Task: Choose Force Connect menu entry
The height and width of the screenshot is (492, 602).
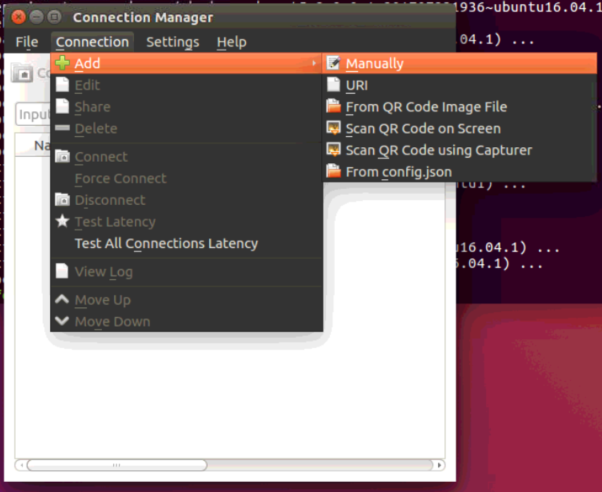Action: point(120,179)
